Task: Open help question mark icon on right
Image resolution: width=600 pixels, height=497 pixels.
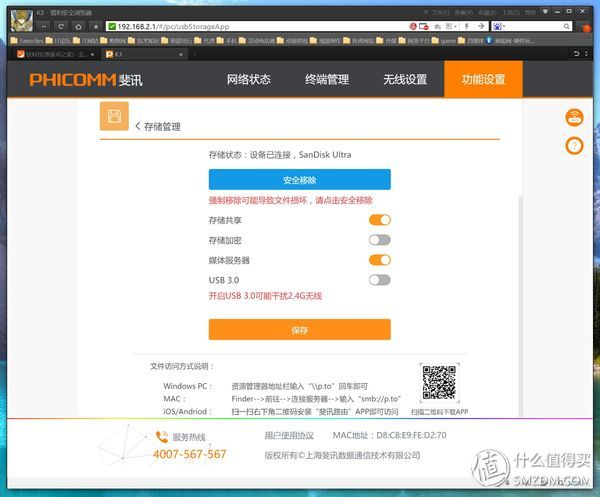Action: pos(574,146)
